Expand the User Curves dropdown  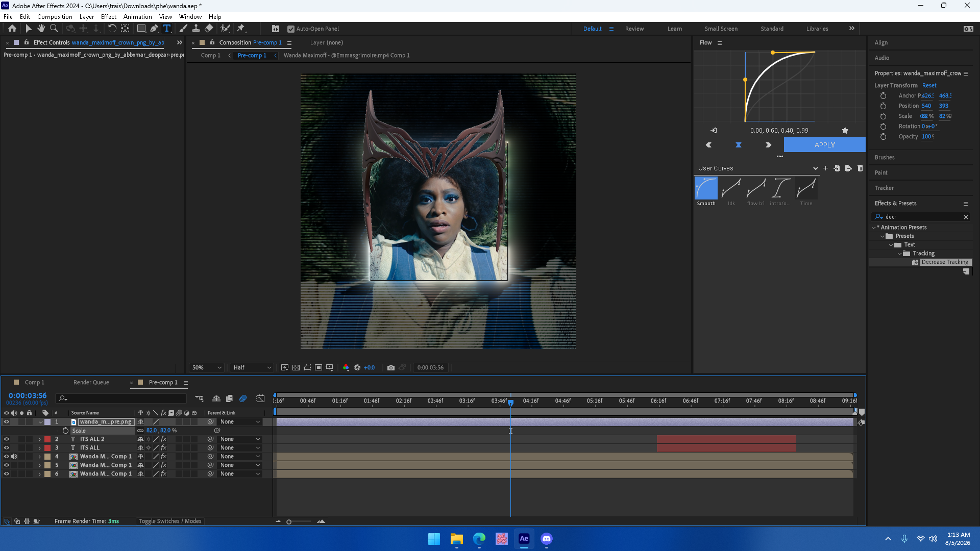tap(757, 168)
